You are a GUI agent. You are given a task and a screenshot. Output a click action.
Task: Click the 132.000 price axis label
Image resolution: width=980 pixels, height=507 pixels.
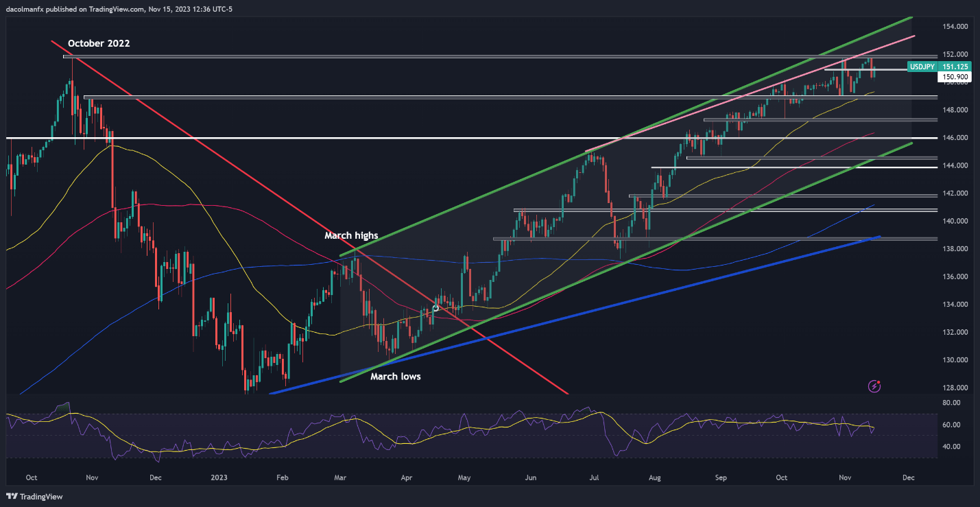(x=955, y=332)
